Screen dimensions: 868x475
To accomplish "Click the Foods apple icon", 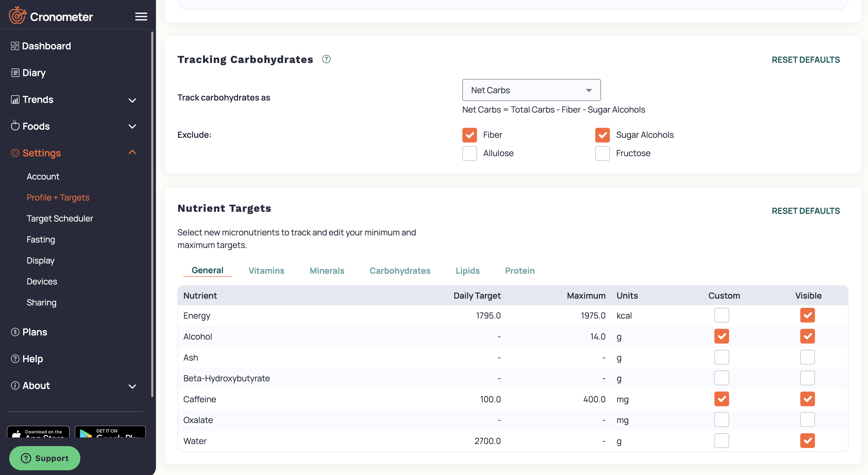I will click(x=15, y=126).
